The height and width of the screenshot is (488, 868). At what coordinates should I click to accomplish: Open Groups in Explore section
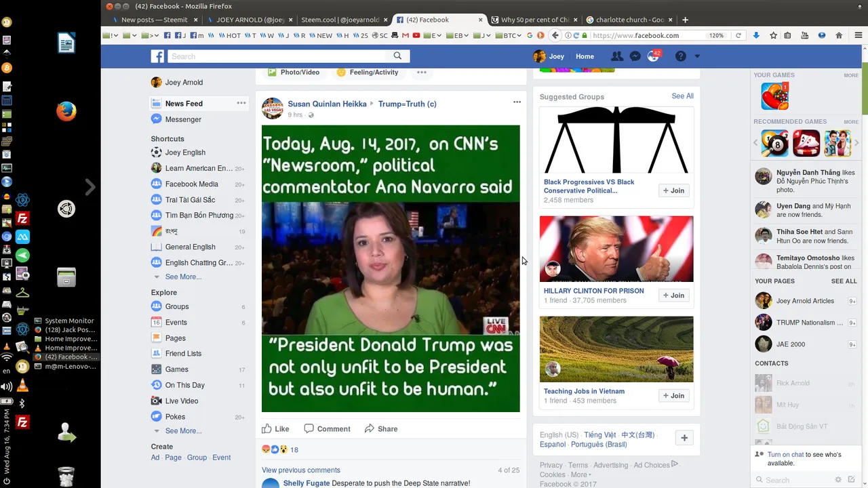click(x=177, y=306)
